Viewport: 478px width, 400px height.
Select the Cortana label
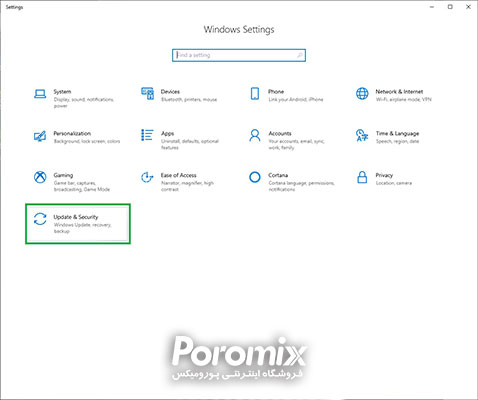278,175
